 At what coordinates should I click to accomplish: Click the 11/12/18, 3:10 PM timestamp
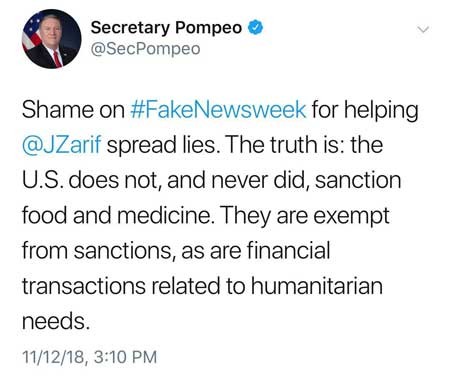(x=89, y=357)
